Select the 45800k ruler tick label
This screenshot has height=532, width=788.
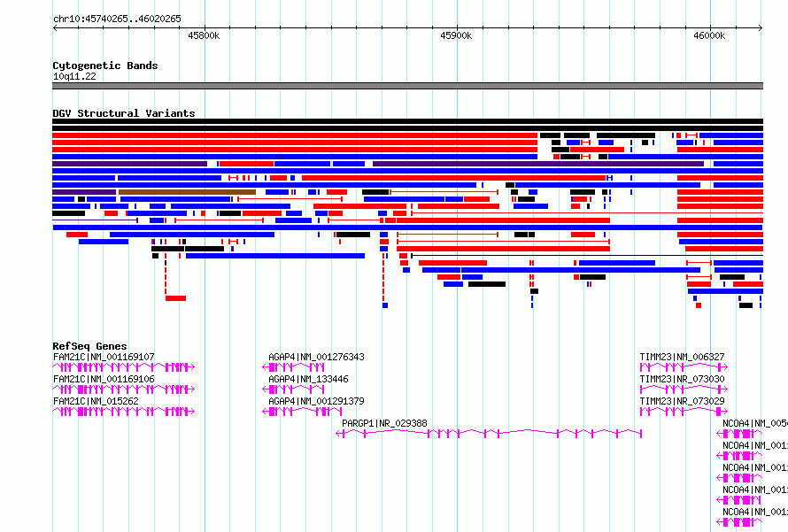click(204, 35)
